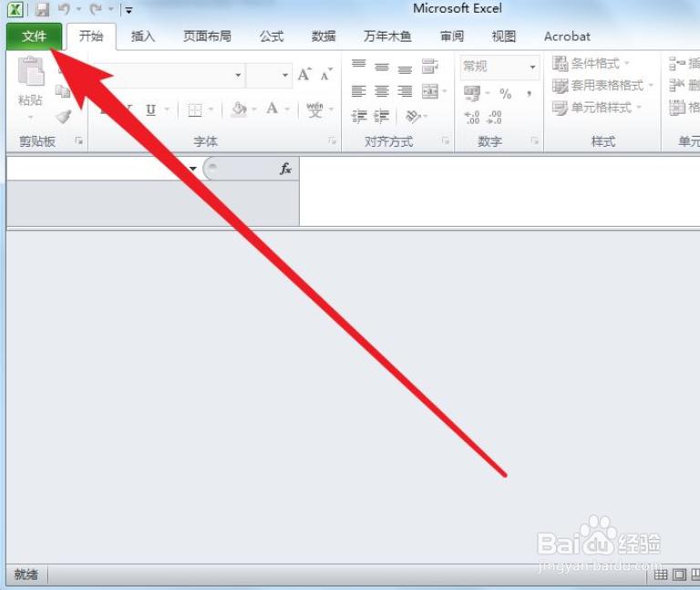Click the Format Painter brush icon
Screen dimensions: 700x590
63,117
